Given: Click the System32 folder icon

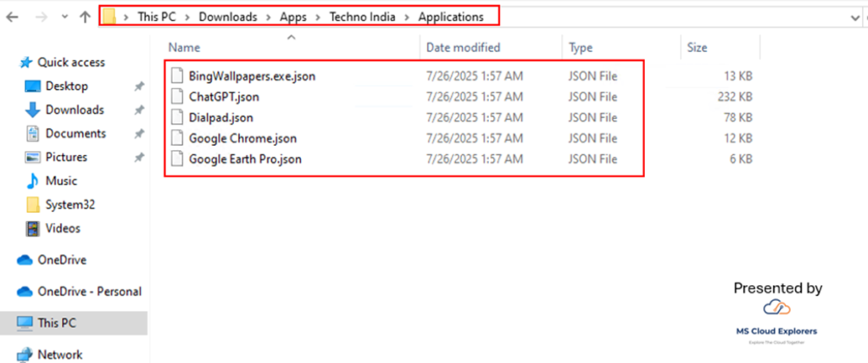Looking at the screenshot, I should (33, 204).
